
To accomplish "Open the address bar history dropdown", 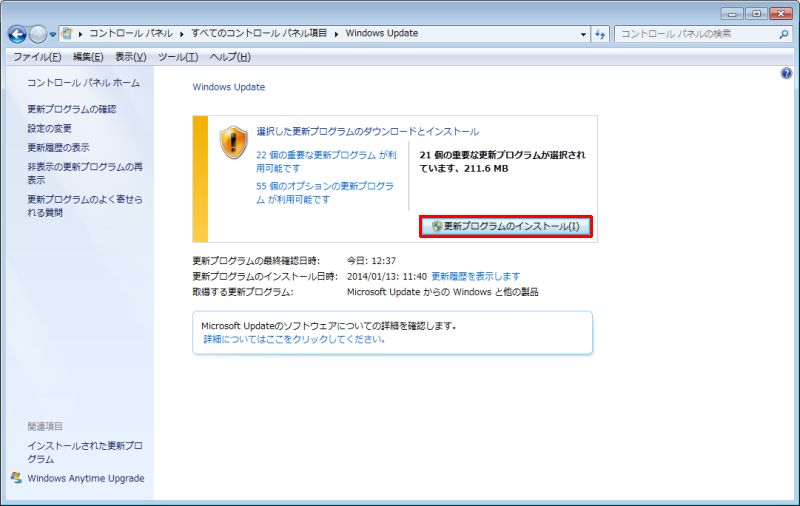I will tap(583, 34).
